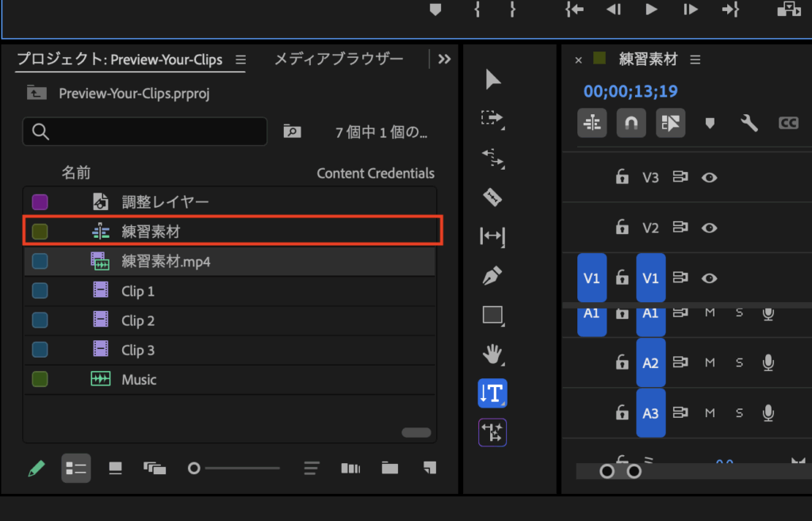
Task: Toggle snap magnet in timeline
Action: (x=631, y=123)
